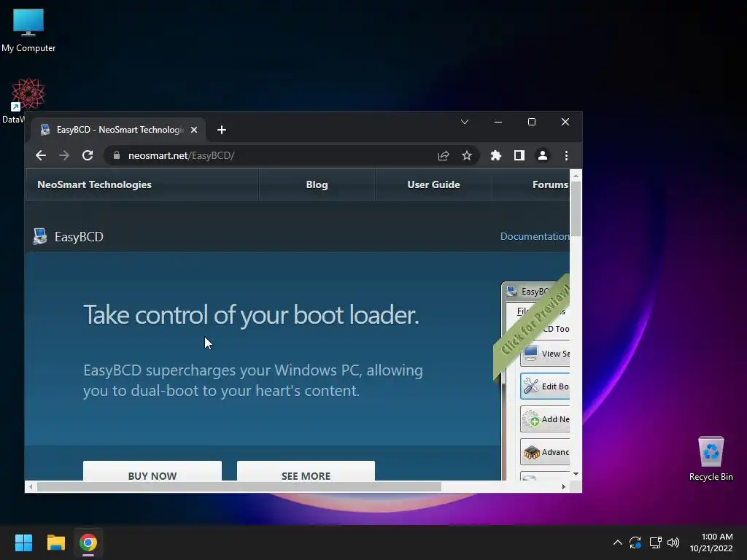747x560 pixels.
Task: Click the scroll up arrow of the page
Action: click(x=576, y=176)
